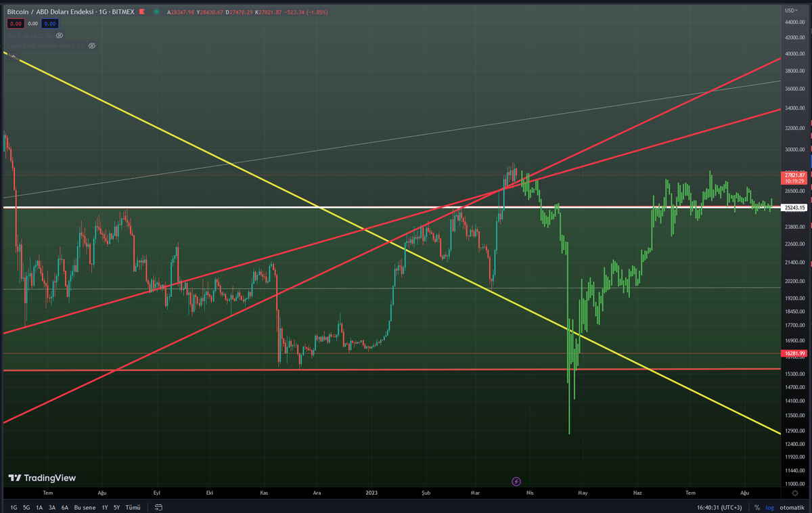Click the TradingView logo

coord(42,478)
